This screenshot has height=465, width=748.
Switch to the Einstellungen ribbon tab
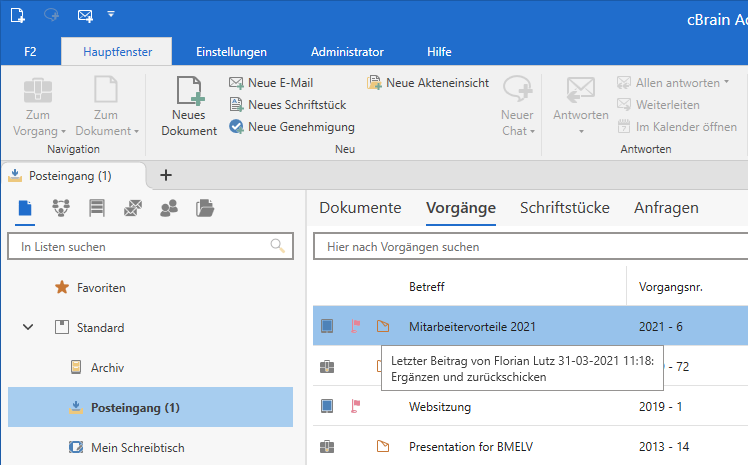pyautogui.click(x=231, y=52)
